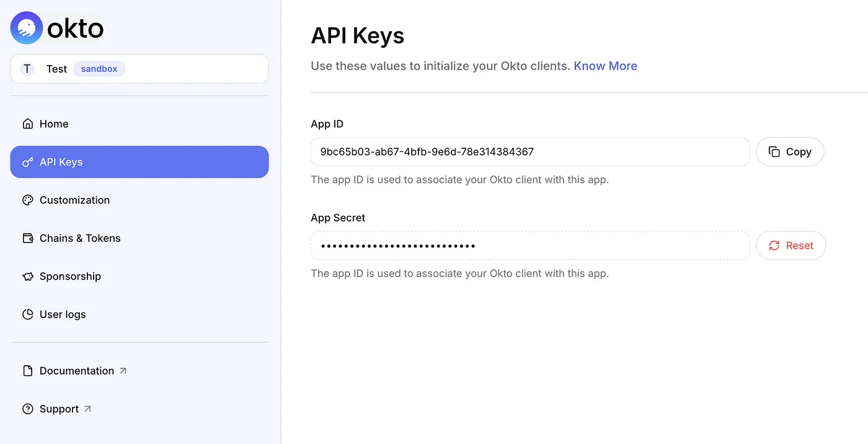Click the pie chart User logs icon
The width and height of the screenshot is (868, 444).
coord(28,314)
